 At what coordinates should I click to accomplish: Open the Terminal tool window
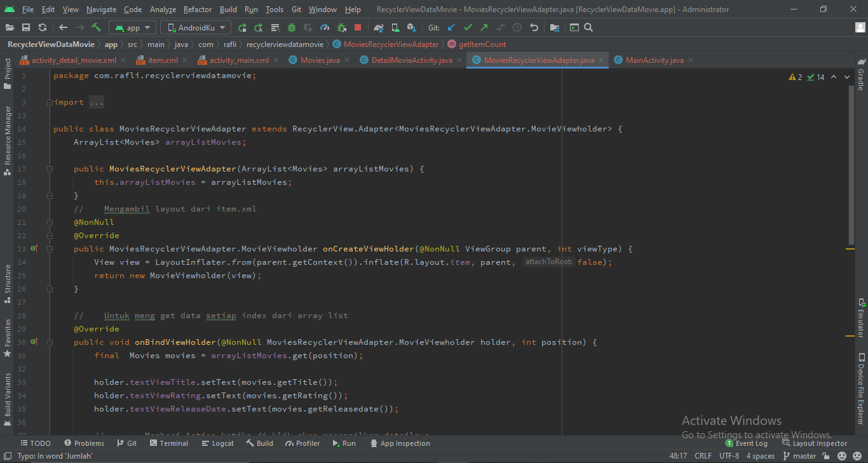[168, 443]
